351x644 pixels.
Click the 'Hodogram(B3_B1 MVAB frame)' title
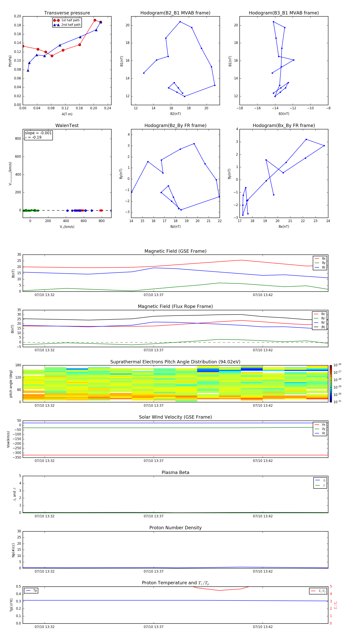[x=284, y=13]
